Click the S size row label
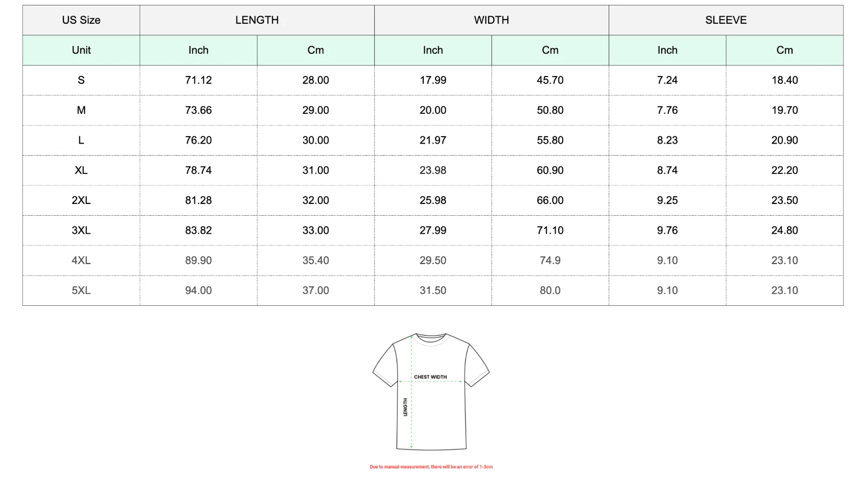The height and width of the screenshot is (488, 868). [81, 80]
